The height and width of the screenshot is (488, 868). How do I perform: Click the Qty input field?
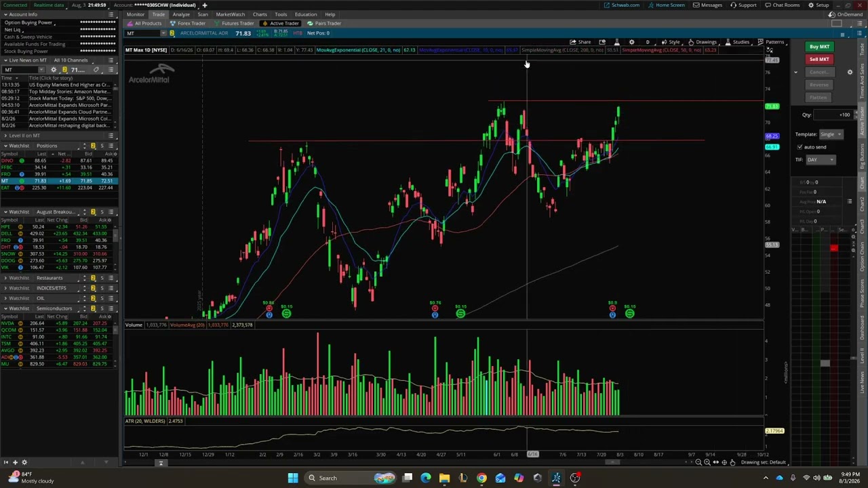click(833, 115)
